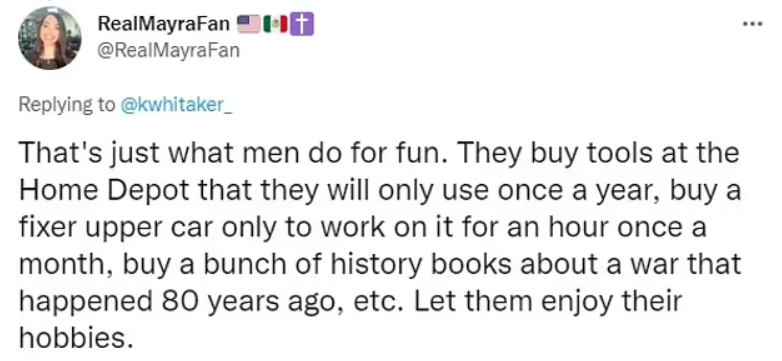This screenshot has height=361, width=782.
Task: Click the US flag emoji beside the name
Action: tap(248, 23)
